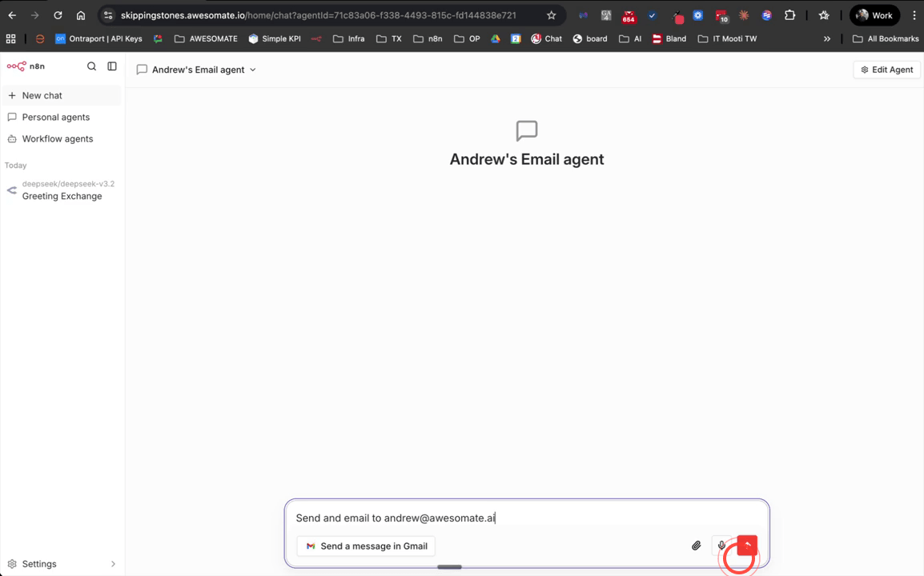
Task: Open the Greeting Exchange chat from Today
Action: pos(61,190)
